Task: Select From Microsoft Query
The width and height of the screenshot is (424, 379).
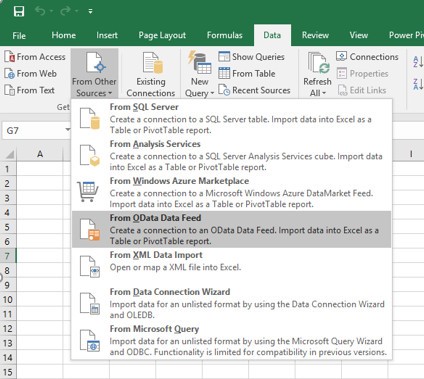Action: (x=232, y=340)
